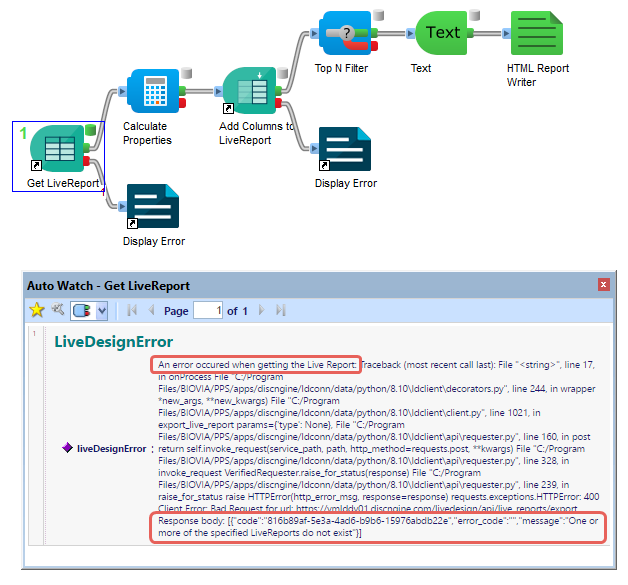
Task: Click the red fail port of Top N Filter
Action: 374,46
